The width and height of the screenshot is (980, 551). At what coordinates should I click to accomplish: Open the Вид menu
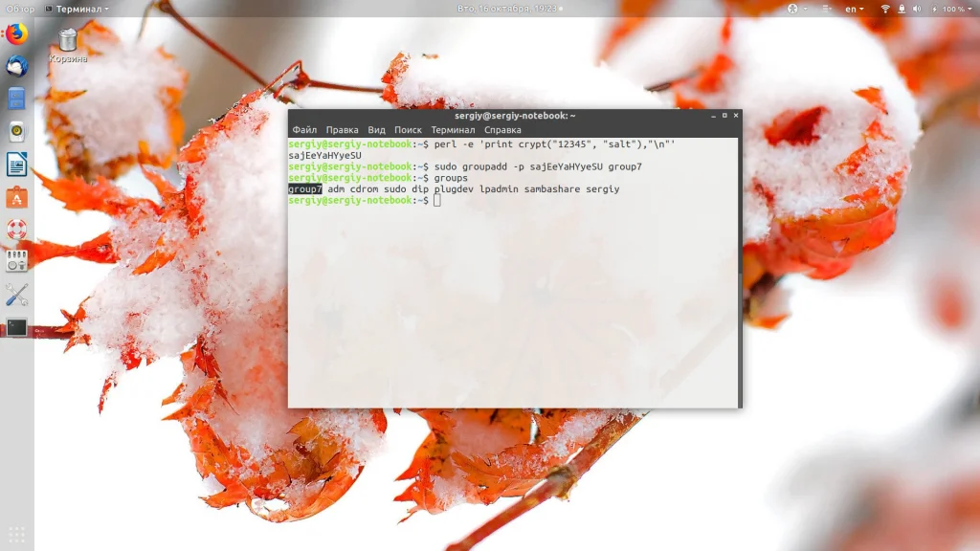pos(376,130)
